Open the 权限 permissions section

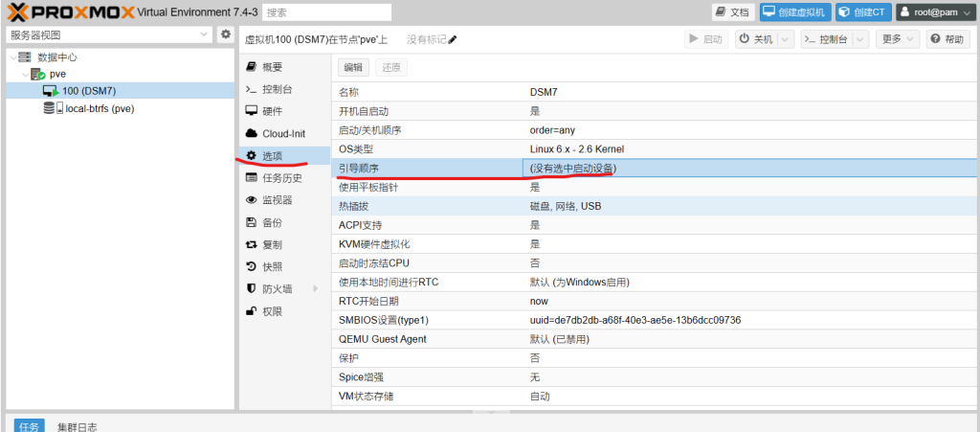click(272, 311)
